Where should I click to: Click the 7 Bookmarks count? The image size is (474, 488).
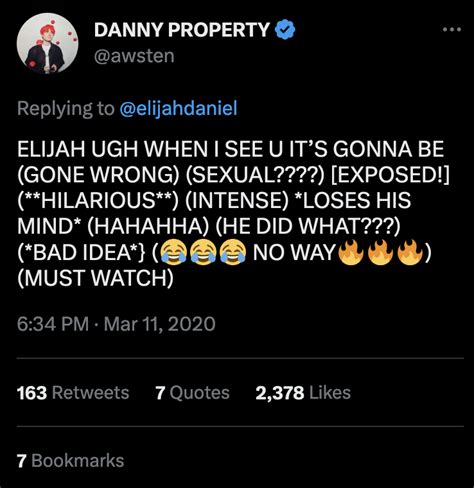pyautogui.click(x=70, y=461)
